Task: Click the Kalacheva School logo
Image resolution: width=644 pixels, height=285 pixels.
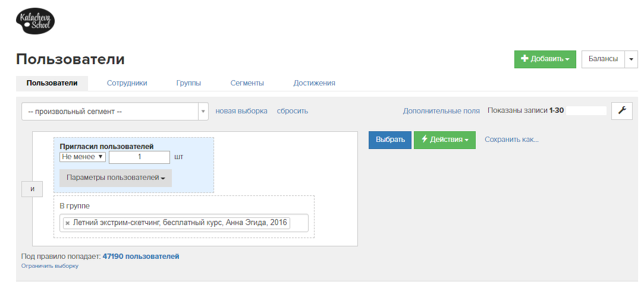Action: tap(35, 21)
